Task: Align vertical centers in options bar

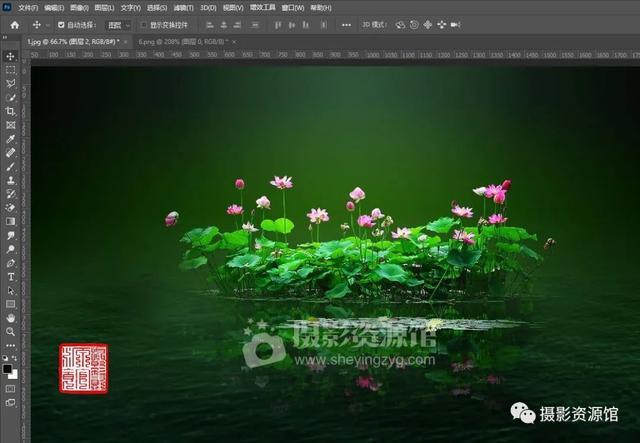Action: (x=292, y=25)
